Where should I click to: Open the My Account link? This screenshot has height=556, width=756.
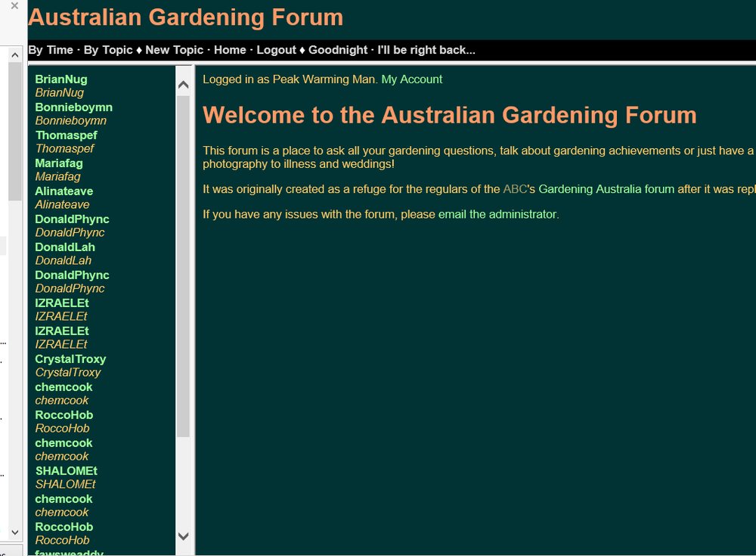point(411,79)
